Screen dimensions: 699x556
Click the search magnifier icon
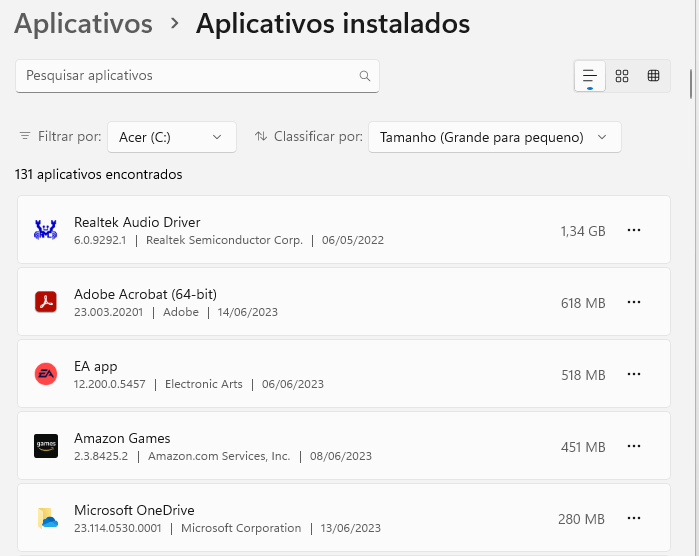coord(365,76)
